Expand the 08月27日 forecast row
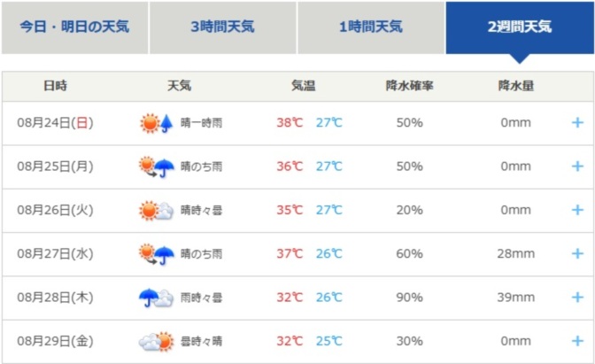The height and width of the screenshot is (364, 595). (x=577, y=253)
